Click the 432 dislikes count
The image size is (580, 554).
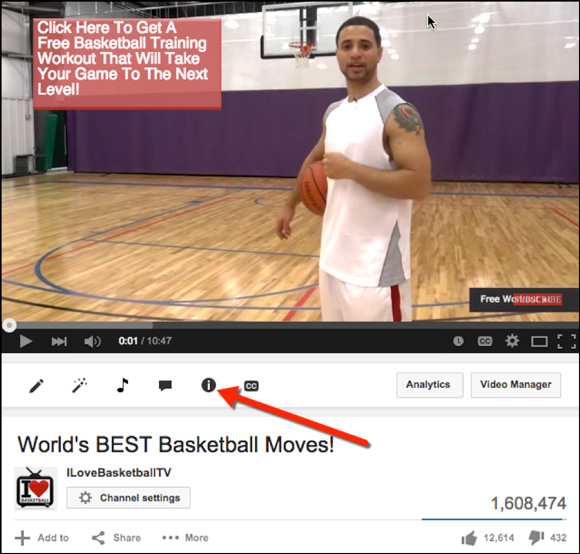pyautogui.click(x=558, y=538)
